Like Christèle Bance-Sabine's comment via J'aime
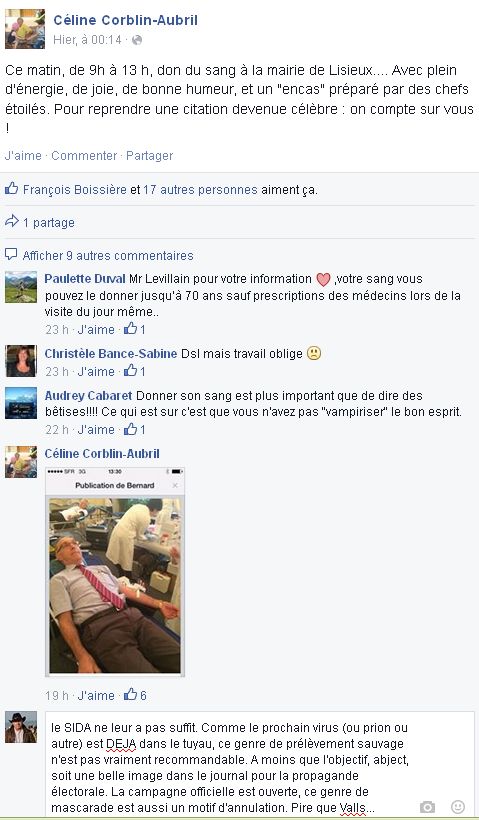The image size is (479, 820). coord(96,371)
